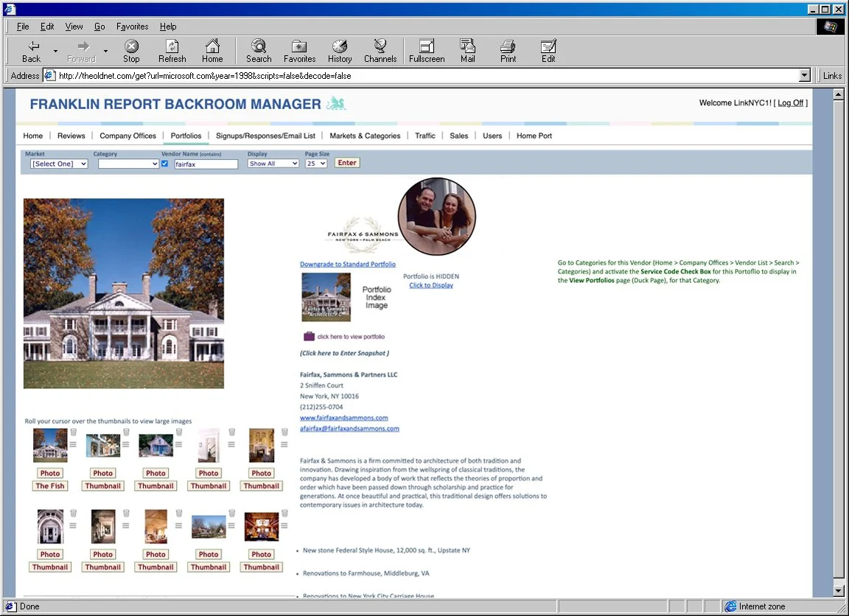This screenshot has height=616, width=849.
Task: Open the Markets & Categories tab
Action: [x=365, y=136]
